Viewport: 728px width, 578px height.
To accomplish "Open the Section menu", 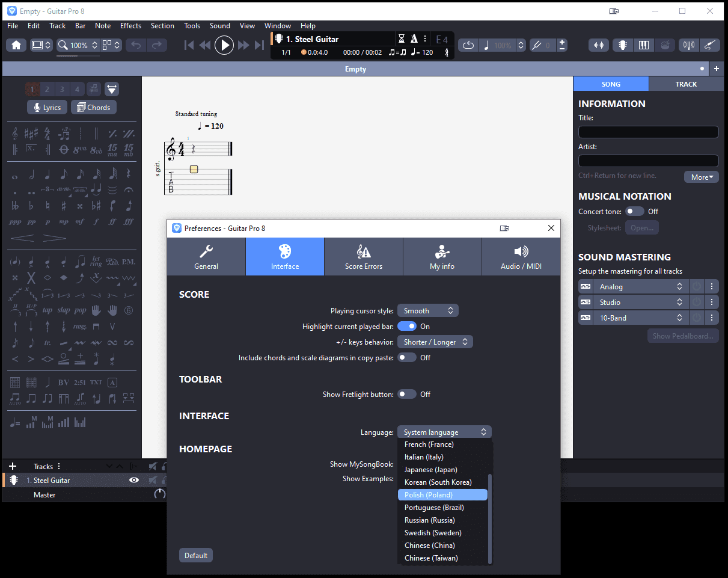I will pos(162,26).
